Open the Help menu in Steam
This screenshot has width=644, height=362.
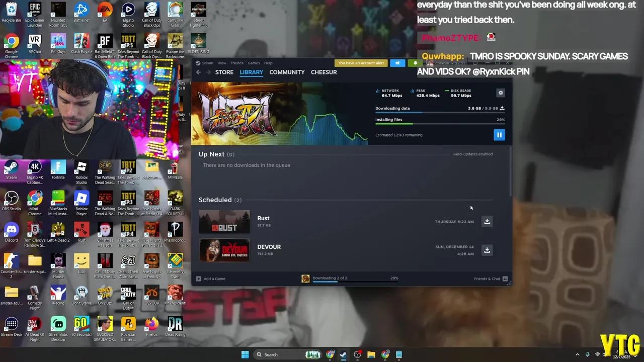(x=268, y=63)
